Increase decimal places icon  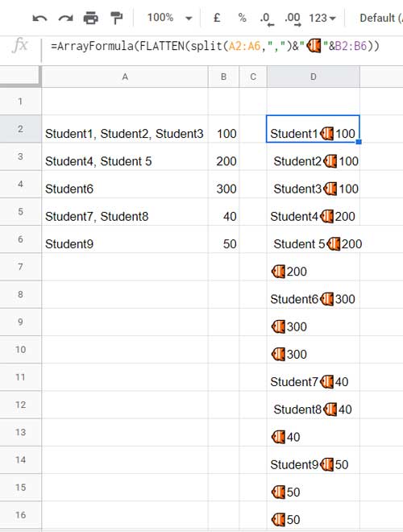(293, 19)
